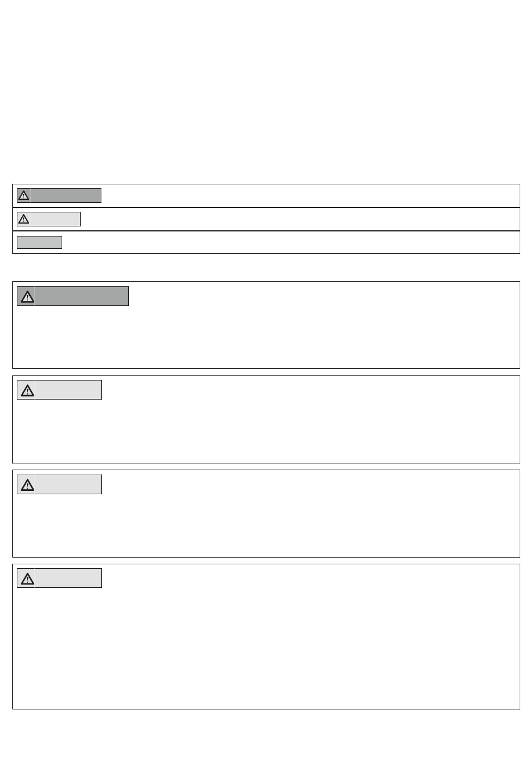Click the warning triangle in the second notice box
The width and height of the screenshot is (532, 775).
27,390
